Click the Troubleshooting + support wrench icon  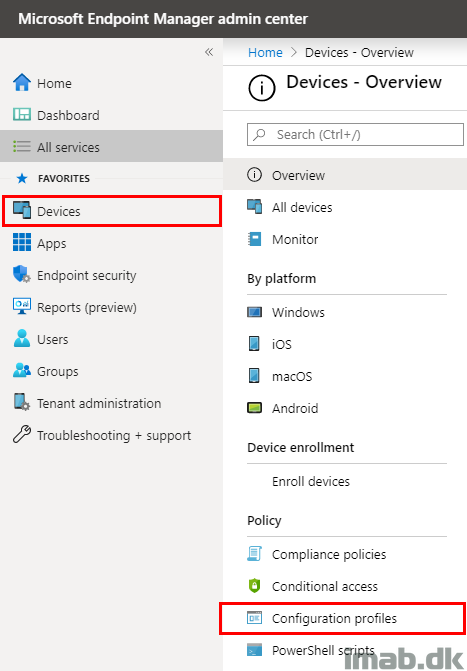click(22, 434)
